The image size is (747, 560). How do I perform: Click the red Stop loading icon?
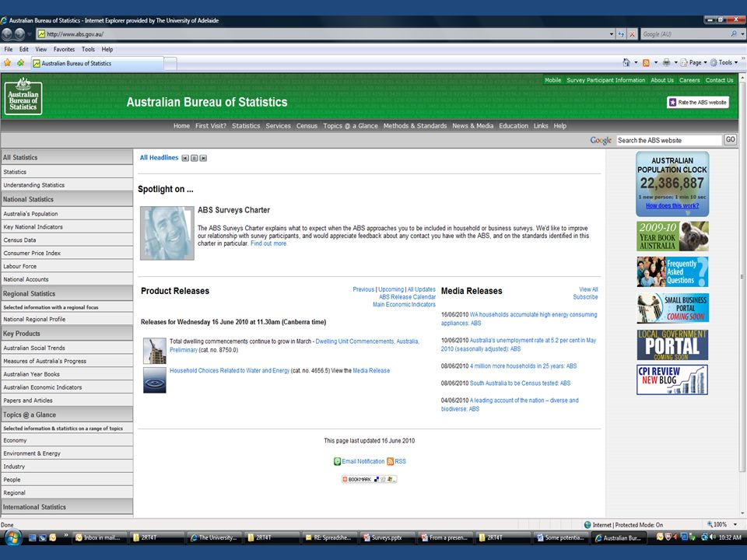(x=632, y=34)
